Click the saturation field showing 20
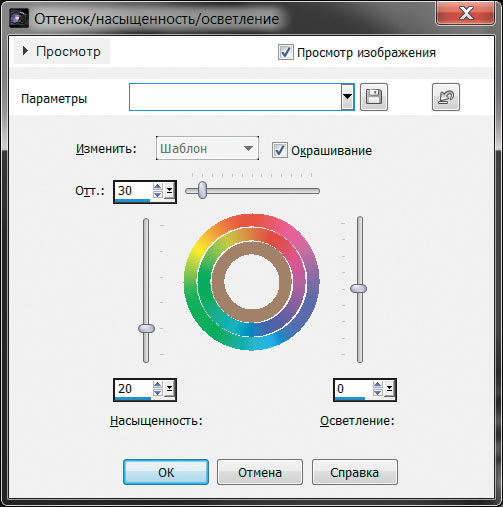 click(133, 389)
